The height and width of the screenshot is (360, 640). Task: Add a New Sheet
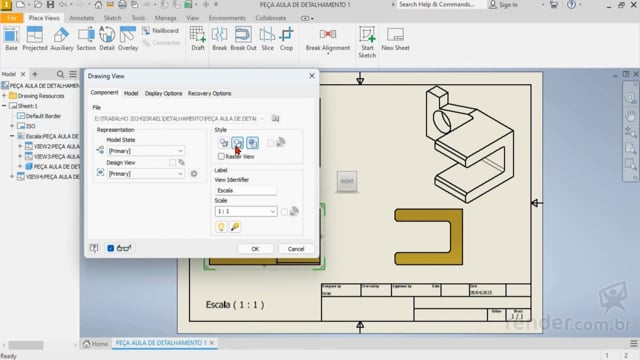(395, 39)
